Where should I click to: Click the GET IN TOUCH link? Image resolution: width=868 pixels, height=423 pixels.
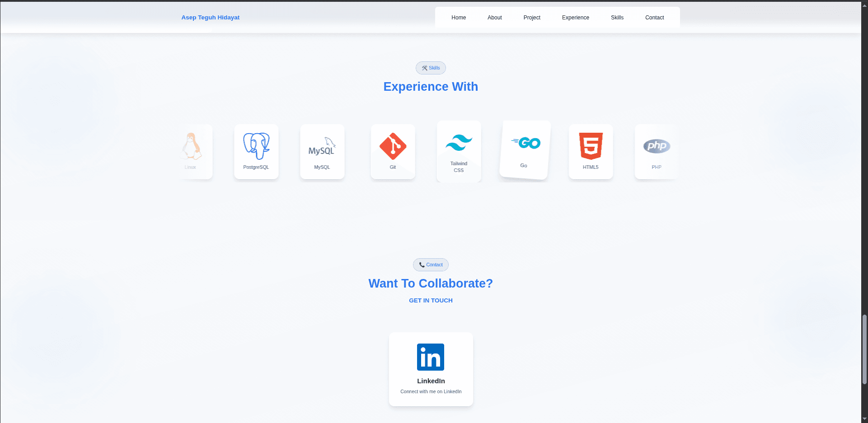(x=431, y=301)
